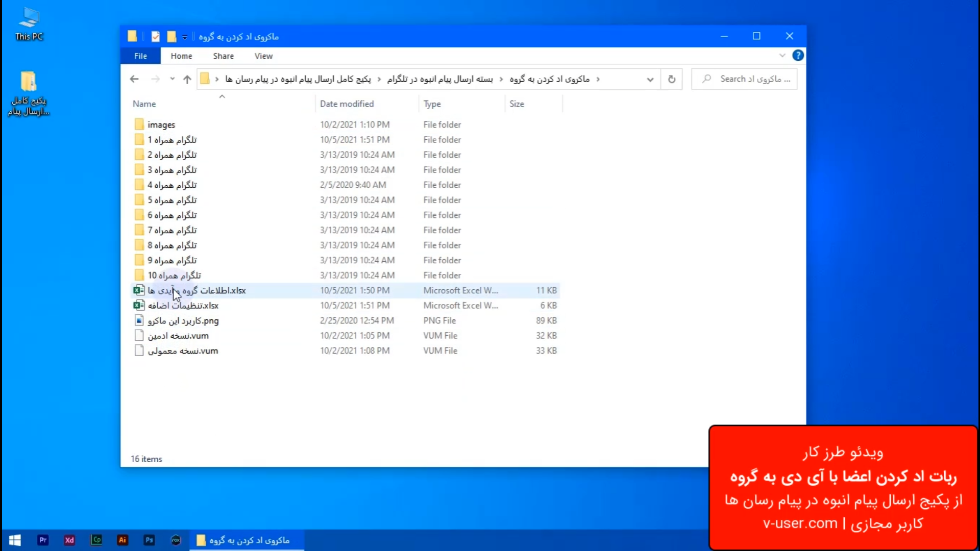Refresh the current folder view
The width and height of the screenshot is (980, 551).
[x=671, y=79]
